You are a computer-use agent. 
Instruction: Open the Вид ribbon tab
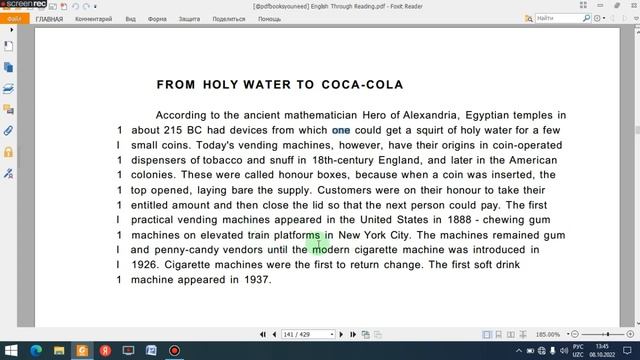point(131,19)
